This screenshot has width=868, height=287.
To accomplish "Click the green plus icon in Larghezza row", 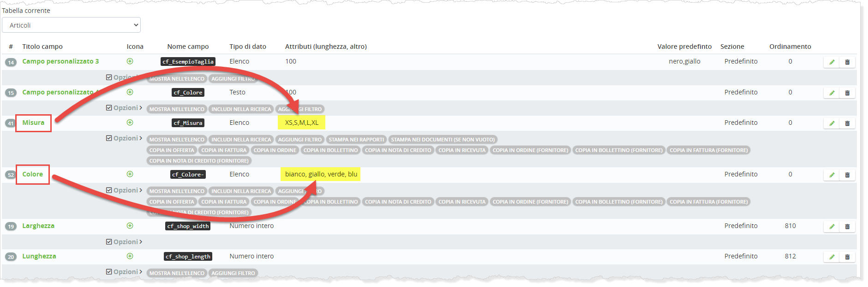I will click(x=130, y=226).
